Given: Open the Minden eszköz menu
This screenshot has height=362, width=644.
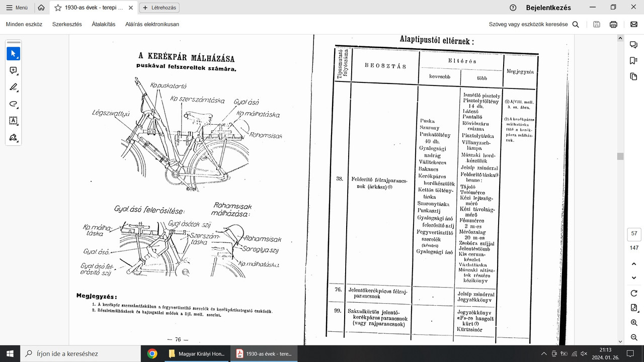Looking at the screenshot, I should [24, 24].
